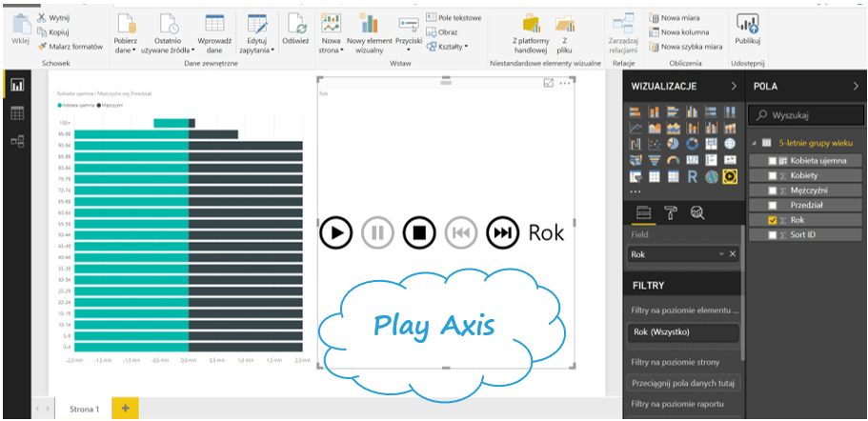Collapse the 5-letnie grupy wieku table
The height and width of the screenshot is (421, 868).
coord(756,144)
